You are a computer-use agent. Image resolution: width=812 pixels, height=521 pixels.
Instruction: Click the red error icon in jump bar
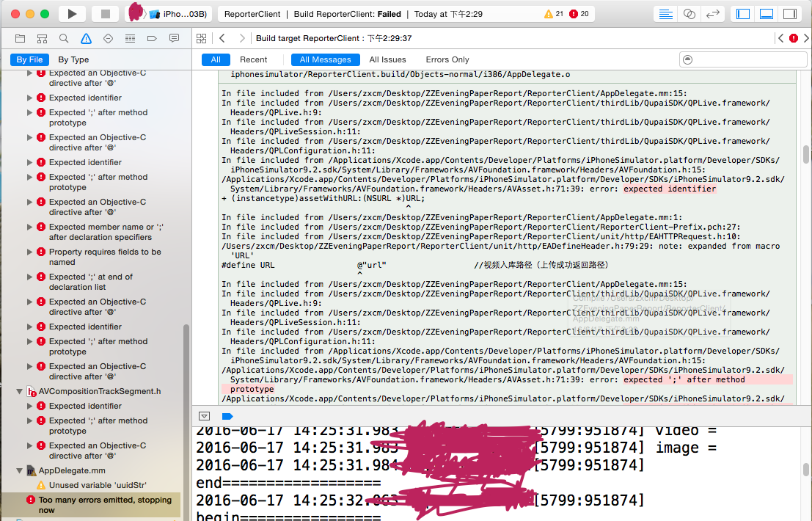(794, 38)
